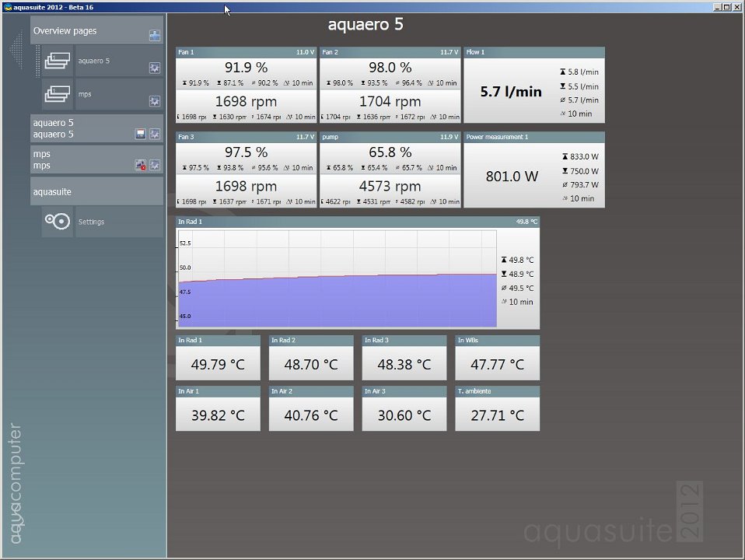Click power minimum 750.0 W
Viewport: 745px width, 560px height.
click(x=580, y=170)
